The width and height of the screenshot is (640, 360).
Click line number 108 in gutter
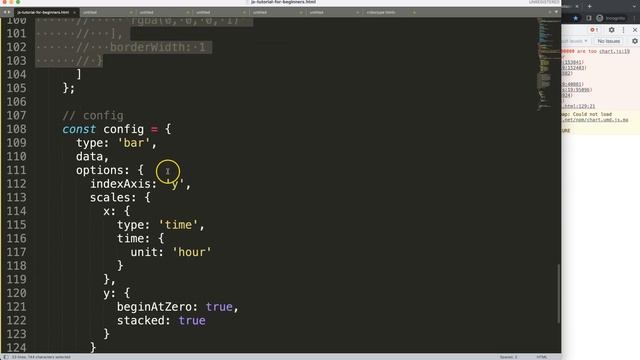coord(16,129)
